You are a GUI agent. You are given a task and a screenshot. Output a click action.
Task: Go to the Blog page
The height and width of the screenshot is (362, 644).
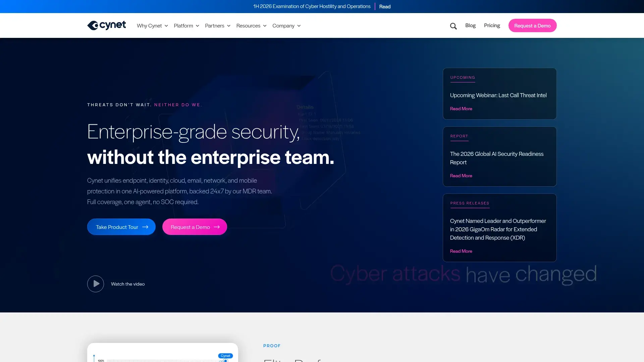[x=470, y=25]
